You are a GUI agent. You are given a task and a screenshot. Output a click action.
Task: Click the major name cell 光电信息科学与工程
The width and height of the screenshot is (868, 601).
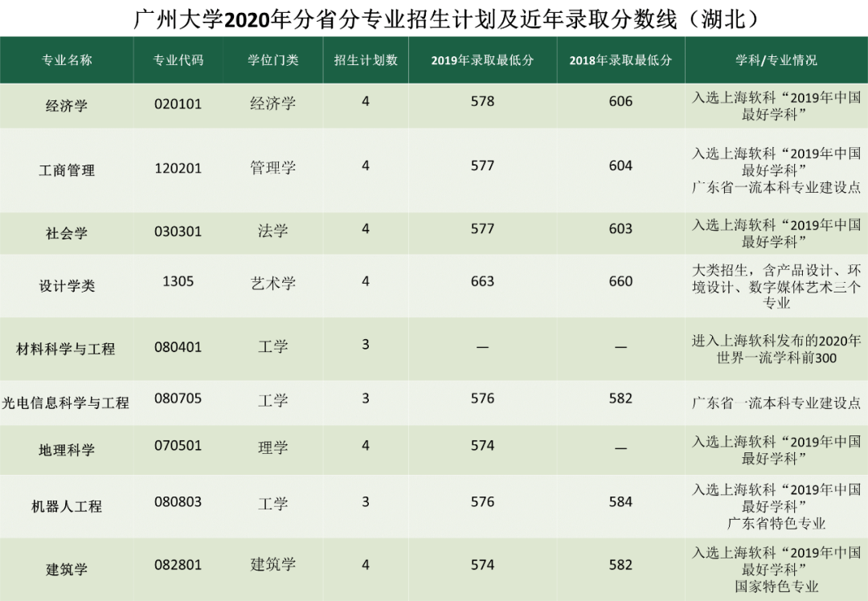pos(66,403)
